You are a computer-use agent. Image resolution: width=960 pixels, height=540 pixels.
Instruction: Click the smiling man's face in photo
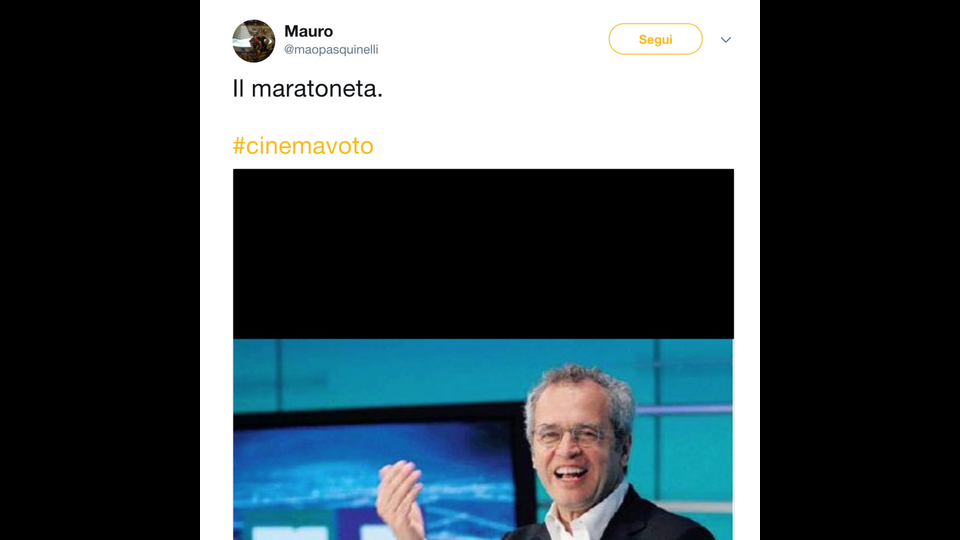[x=572, y=438]
